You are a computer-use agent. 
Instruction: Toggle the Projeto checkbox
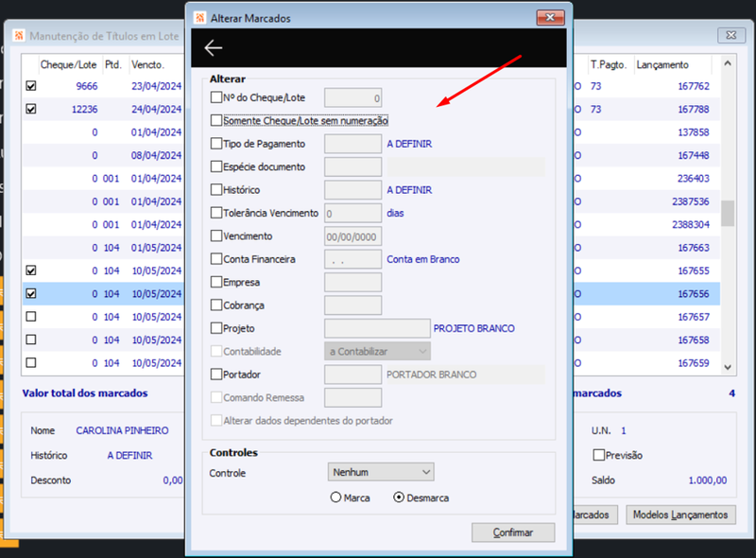[216, 328]
